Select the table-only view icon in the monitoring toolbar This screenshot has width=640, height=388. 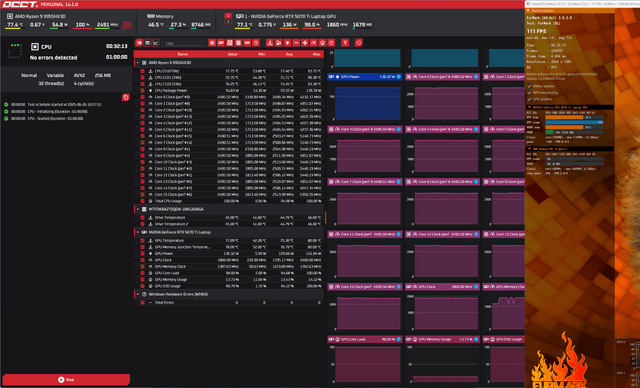click(147, 42)
